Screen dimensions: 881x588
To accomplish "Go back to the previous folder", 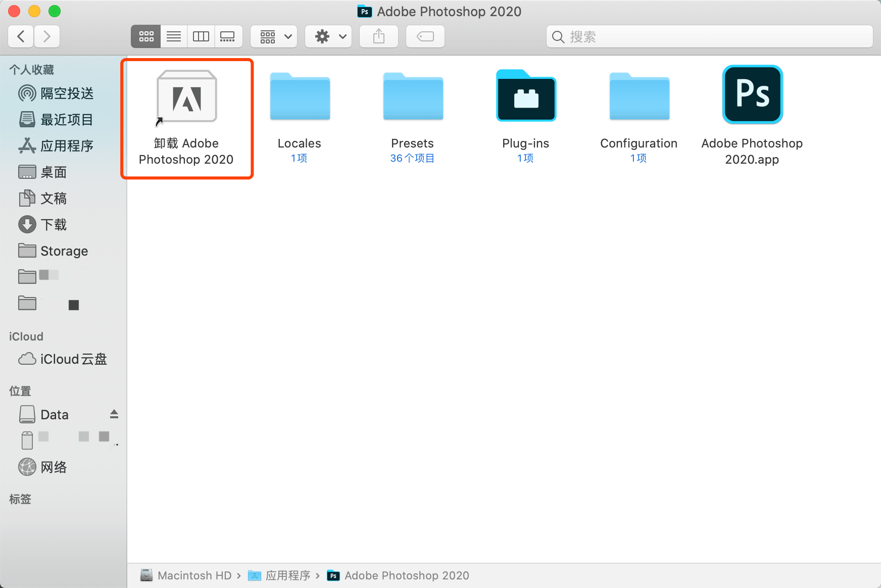I will click(21, 36).
